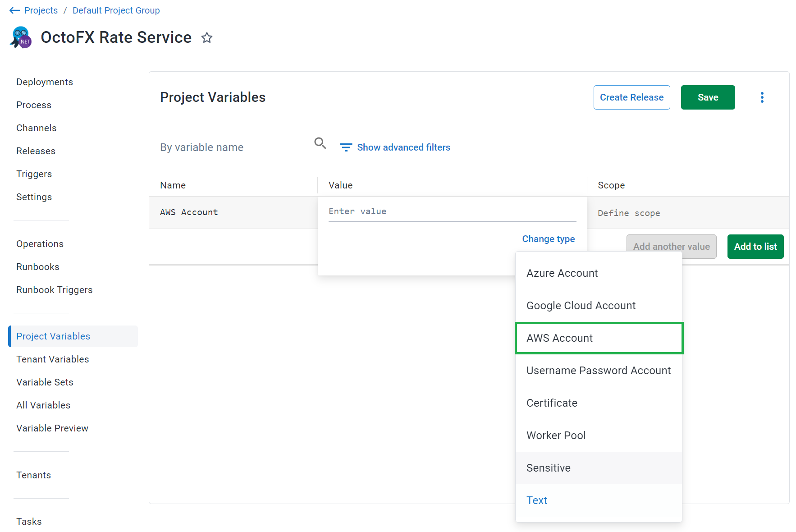The height and width of the screenshot is (532, 796).
Task: Open Runbooks page
Action: (38, 267)
